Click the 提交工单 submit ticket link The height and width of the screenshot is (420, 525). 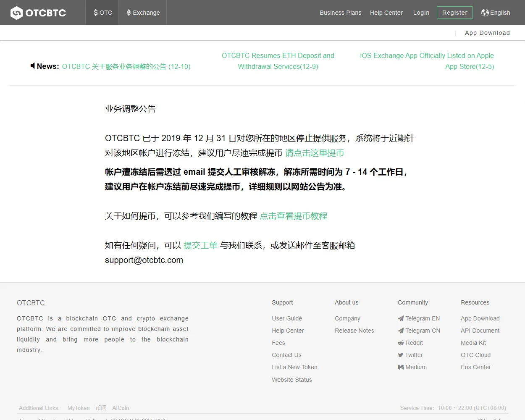200,245
